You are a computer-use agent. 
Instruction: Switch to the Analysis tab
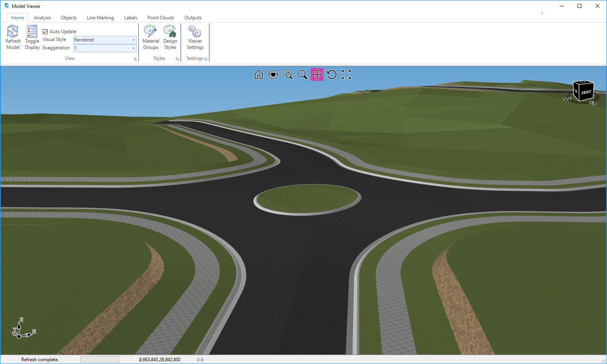click(42, 18)
